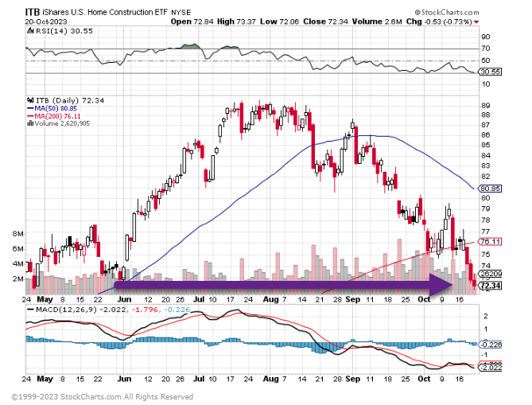The image size is (532, 405).
Task: Click the 50 tick on RSI axis
Action: [486, 60]
